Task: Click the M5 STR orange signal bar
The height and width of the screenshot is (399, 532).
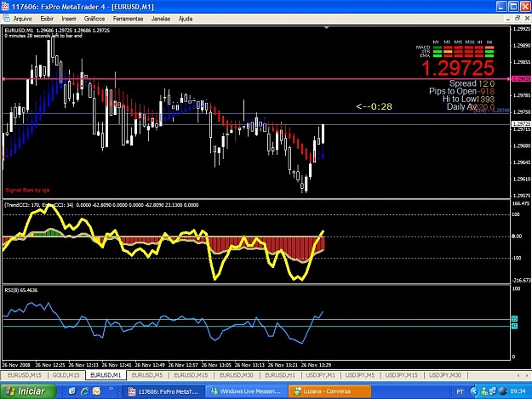Action: coord(448,52)
